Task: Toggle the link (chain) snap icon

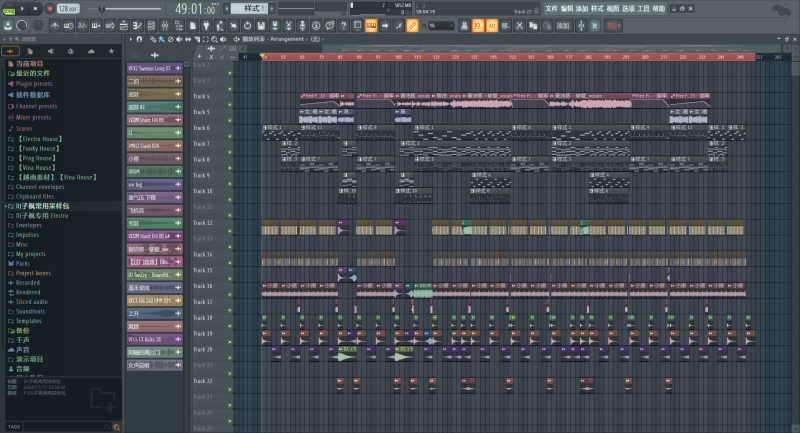Action: point(411,23)
